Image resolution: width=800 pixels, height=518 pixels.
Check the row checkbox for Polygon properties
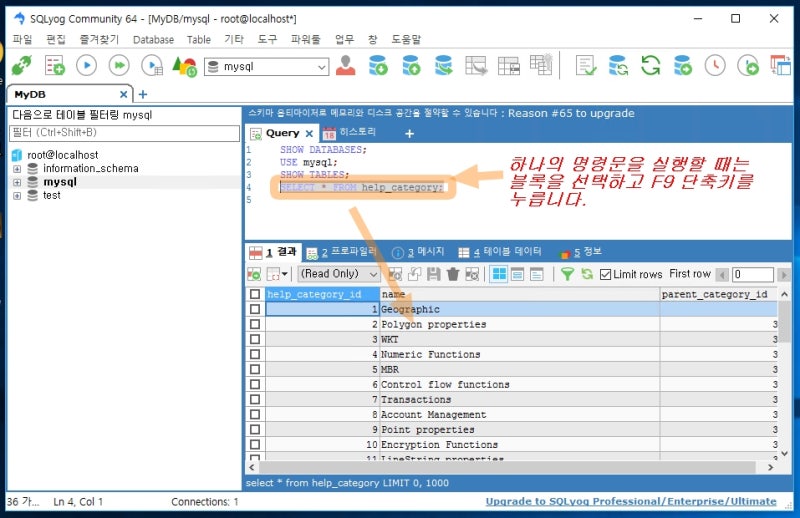pyautogui.click(x=255, y=324)
